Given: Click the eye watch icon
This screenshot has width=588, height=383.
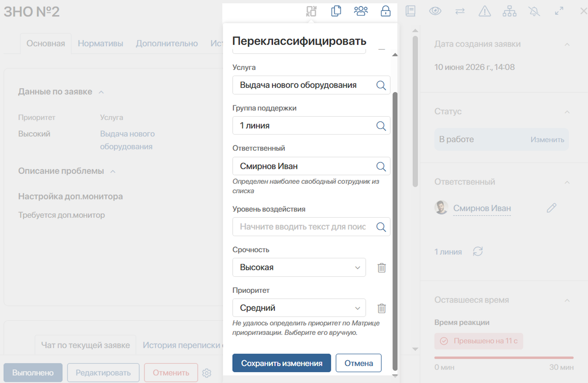Looking at the screenshot, I should (435, 11).
